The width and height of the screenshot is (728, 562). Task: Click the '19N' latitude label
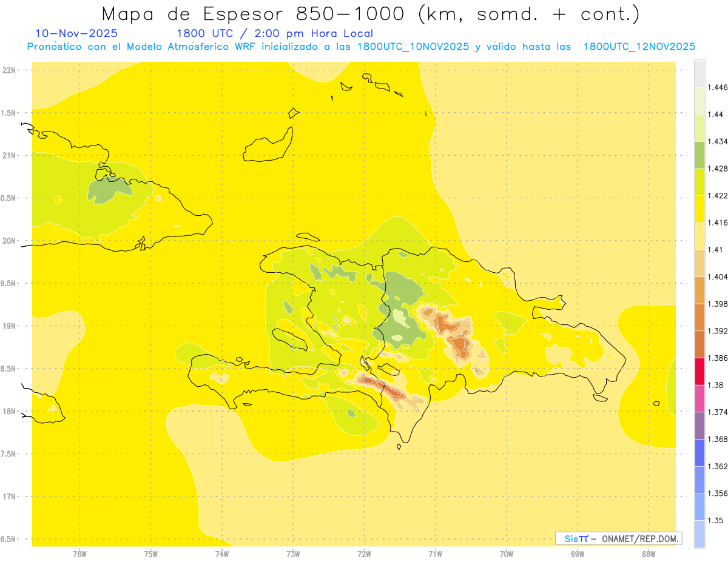click(9, 326)
